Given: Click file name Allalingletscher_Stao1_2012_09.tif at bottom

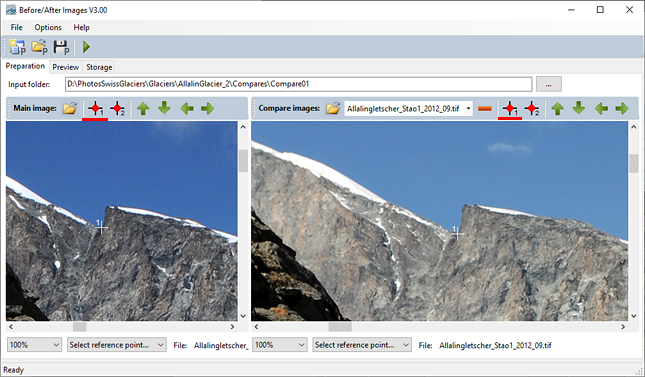Looking at the screenshot, I should [495, 345].
